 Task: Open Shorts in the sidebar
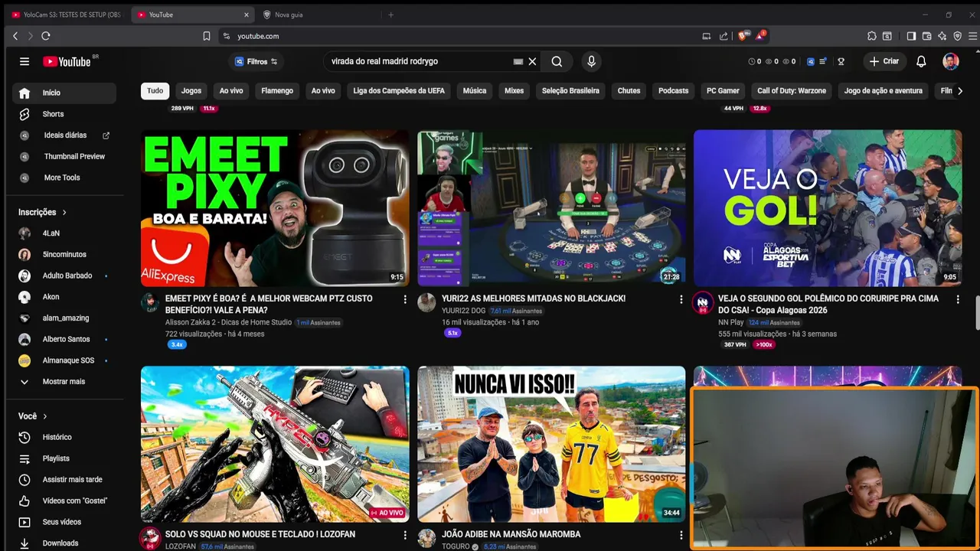click(64, 114)
